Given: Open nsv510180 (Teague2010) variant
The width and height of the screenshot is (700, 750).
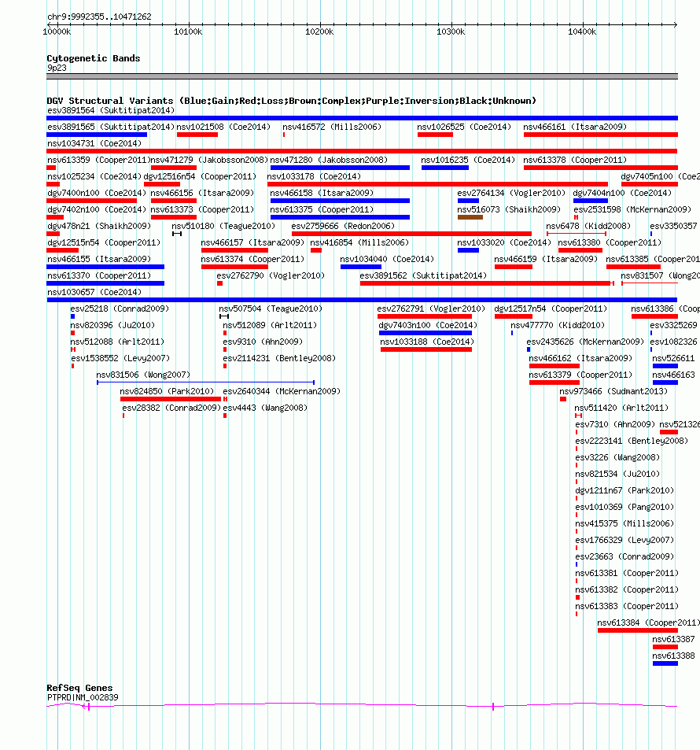Looking at the screenshot, I should coord(223,226).
